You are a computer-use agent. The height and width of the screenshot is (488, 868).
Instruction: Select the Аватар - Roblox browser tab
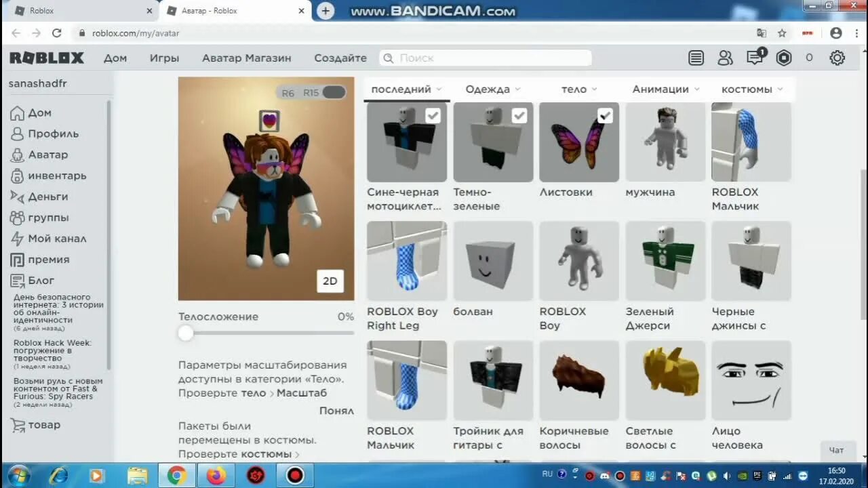point(234,11)
